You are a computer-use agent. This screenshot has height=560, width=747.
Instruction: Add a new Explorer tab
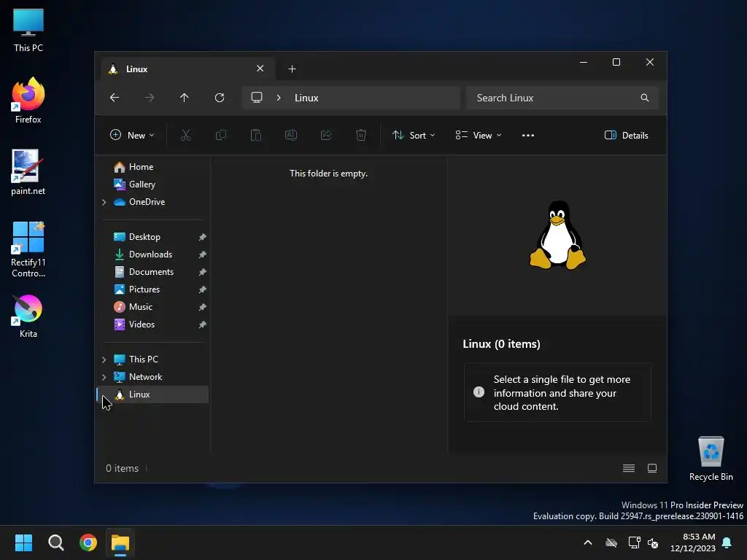coord(292,69)
